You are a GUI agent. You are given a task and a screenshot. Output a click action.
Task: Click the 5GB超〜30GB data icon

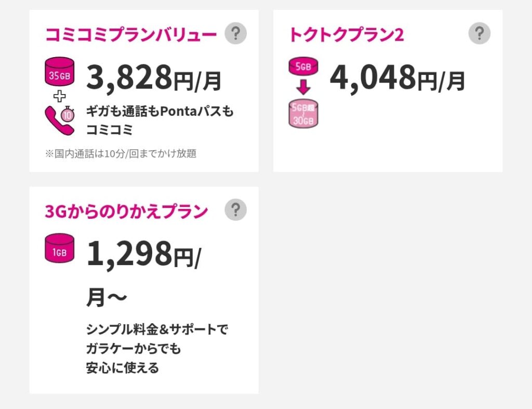pyautogui.click(x=302, y=113)
